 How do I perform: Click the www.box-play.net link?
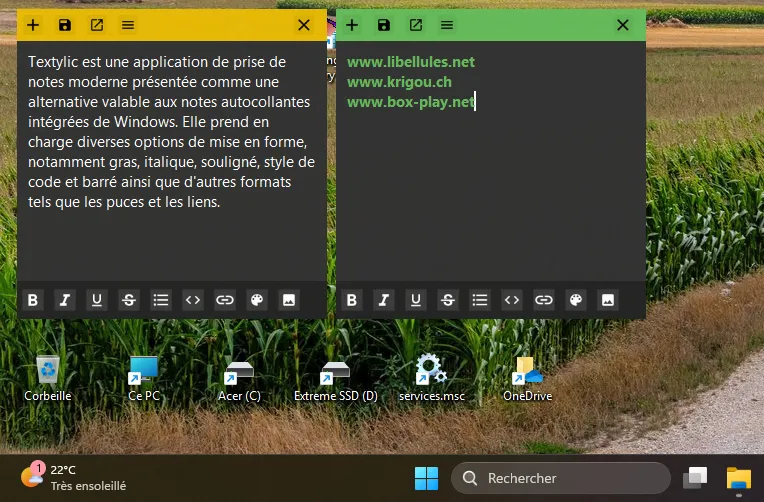point(411,102)
